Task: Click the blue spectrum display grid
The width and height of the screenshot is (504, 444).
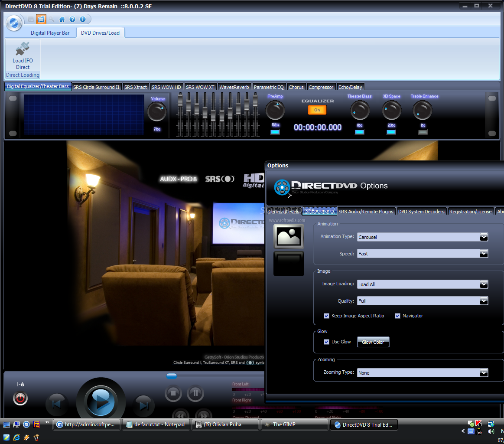Action: (84, 115)
